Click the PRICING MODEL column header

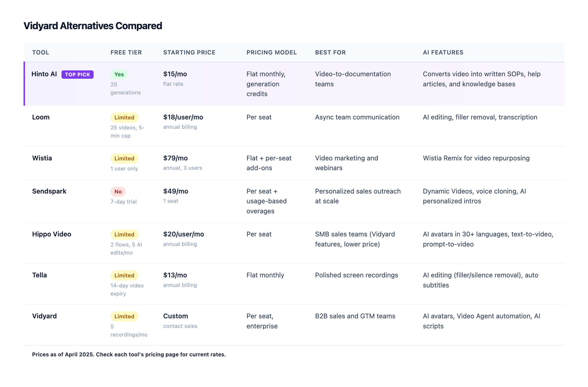[271, 52]
